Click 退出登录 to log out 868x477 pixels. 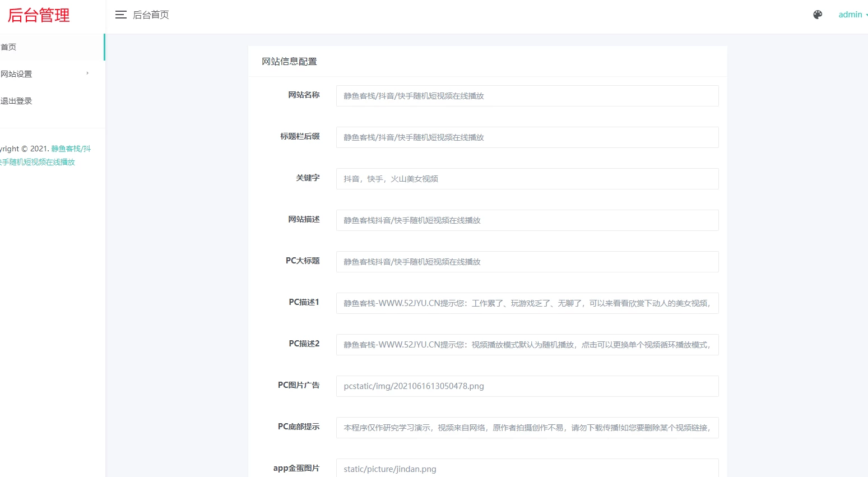pyautogui.click(x=17, y=101)
